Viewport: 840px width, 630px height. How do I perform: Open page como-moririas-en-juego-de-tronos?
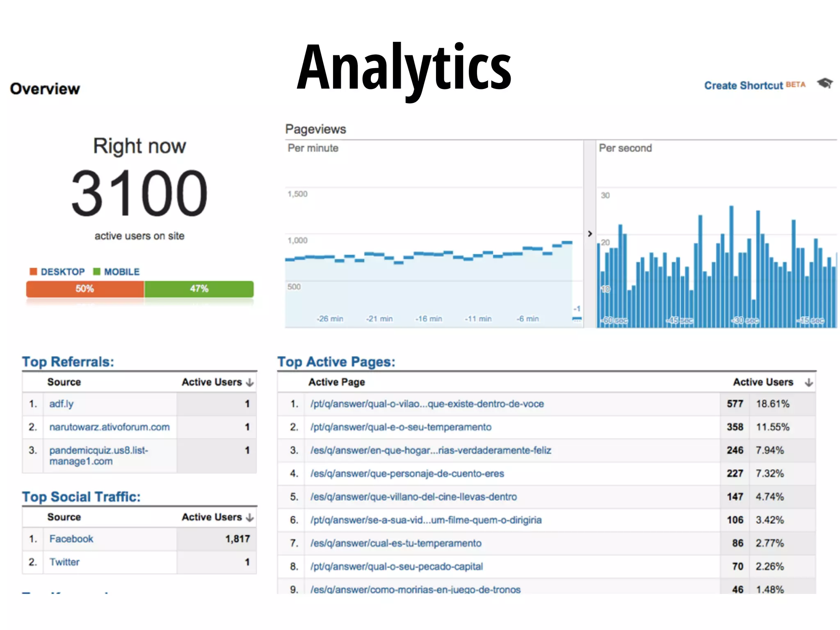click(415, 589)
